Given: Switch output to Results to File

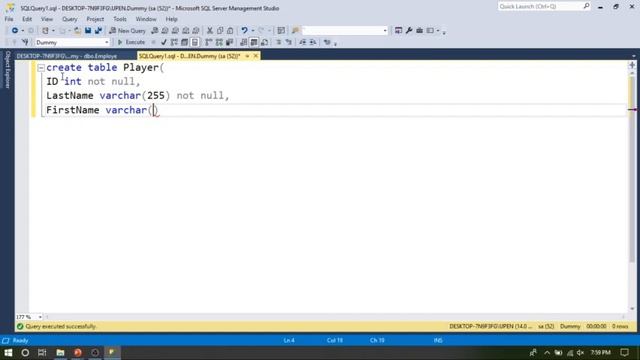Looking at the screenshot, I should [264, 42].
